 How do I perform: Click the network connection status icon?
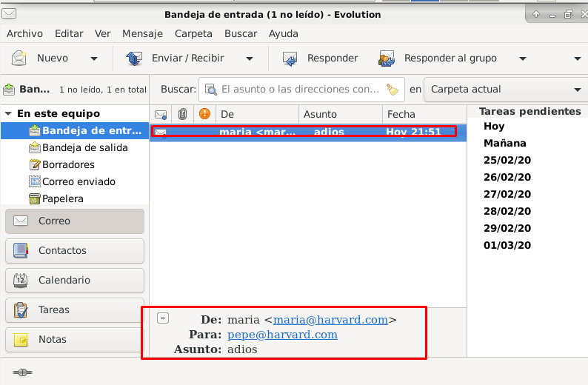pos(21,372)
